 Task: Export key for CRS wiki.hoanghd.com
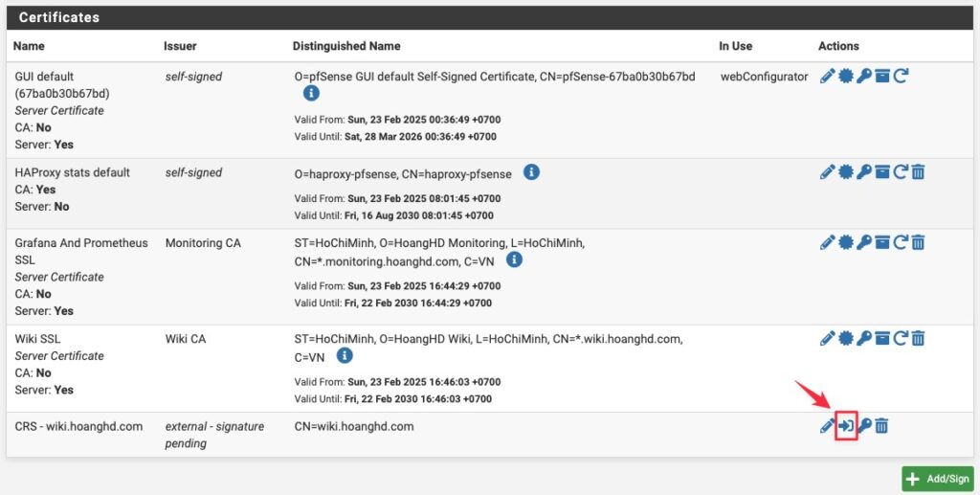coord(864,426)
